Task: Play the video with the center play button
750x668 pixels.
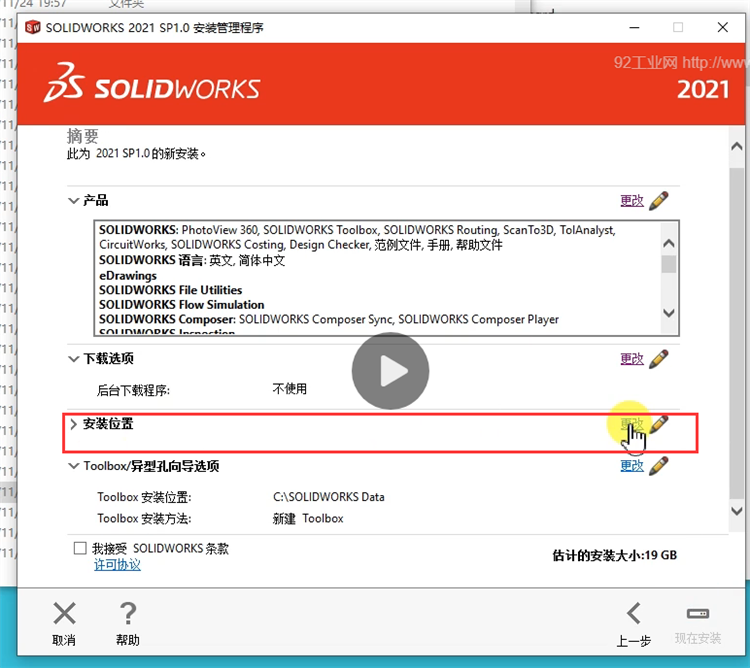Action: point(390,371)
